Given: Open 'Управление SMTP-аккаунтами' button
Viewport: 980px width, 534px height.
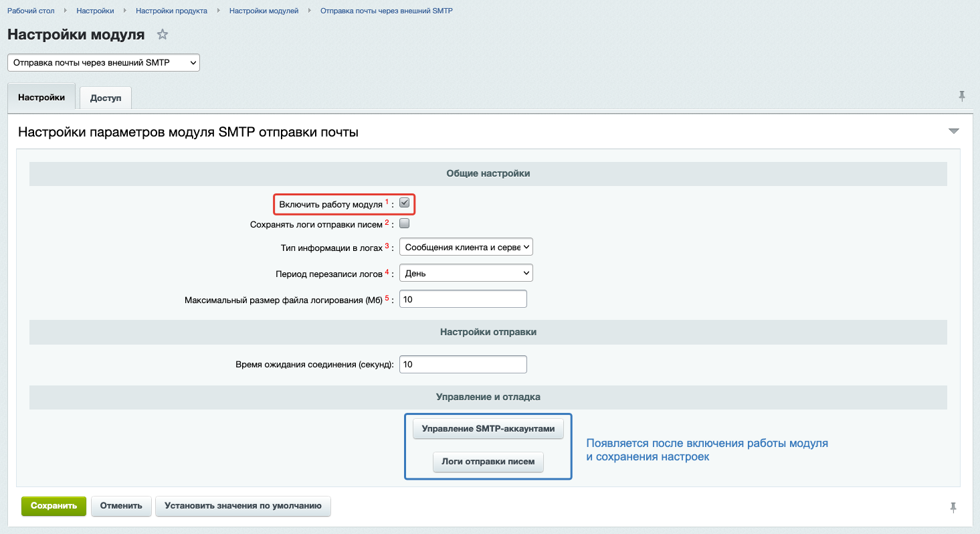Looking at the screenshot, I should click(x=488, y=428).
